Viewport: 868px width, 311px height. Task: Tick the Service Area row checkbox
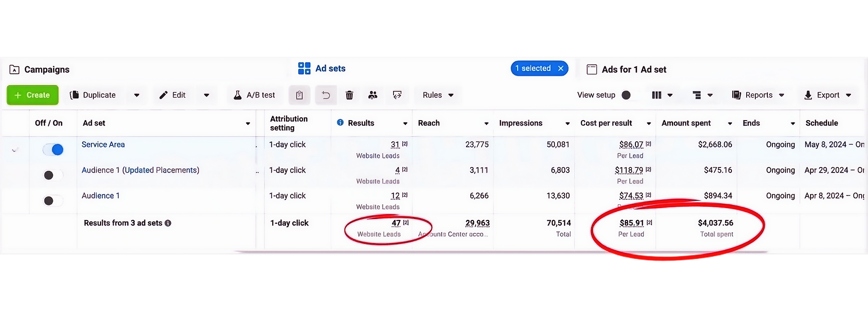pos(15,150)
